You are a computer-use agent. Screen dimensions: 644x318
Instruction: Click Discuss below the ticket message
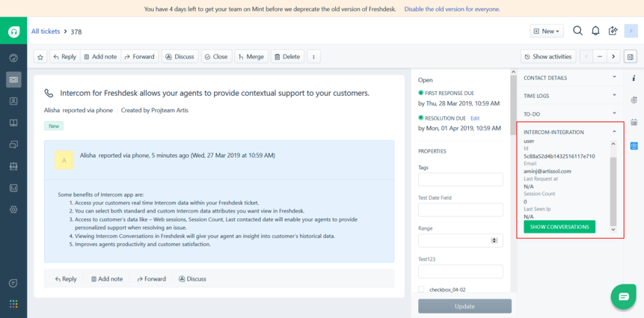pyautogui.click(x=193, y=278)
